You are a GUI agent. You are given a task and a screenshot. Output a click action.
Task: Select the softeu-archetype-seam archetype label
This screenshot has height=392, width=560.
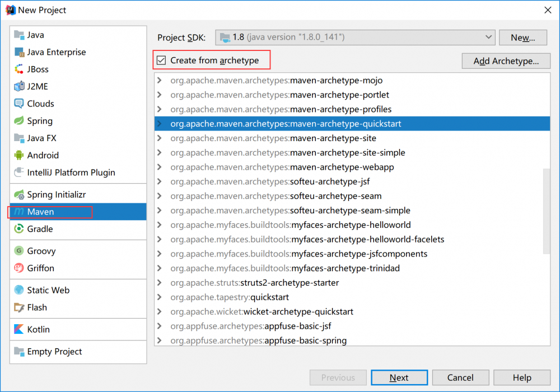276,196
